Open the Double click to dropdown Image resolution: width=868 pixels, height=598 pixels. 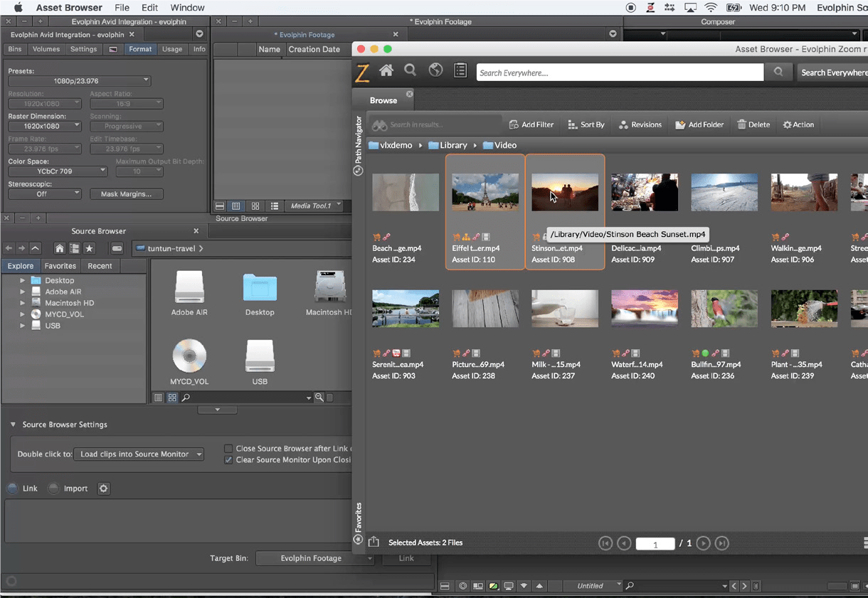139,454
